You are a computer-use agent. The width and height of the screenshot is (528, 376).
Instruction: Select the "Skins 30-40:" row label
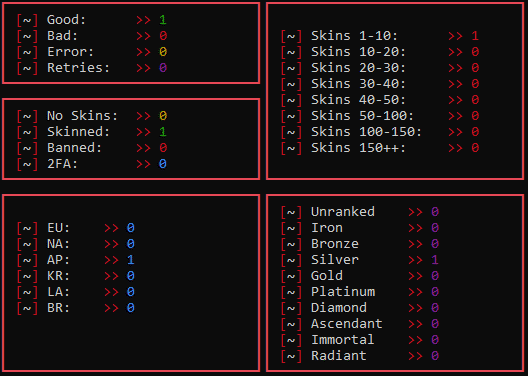click(x=359, y=84)
